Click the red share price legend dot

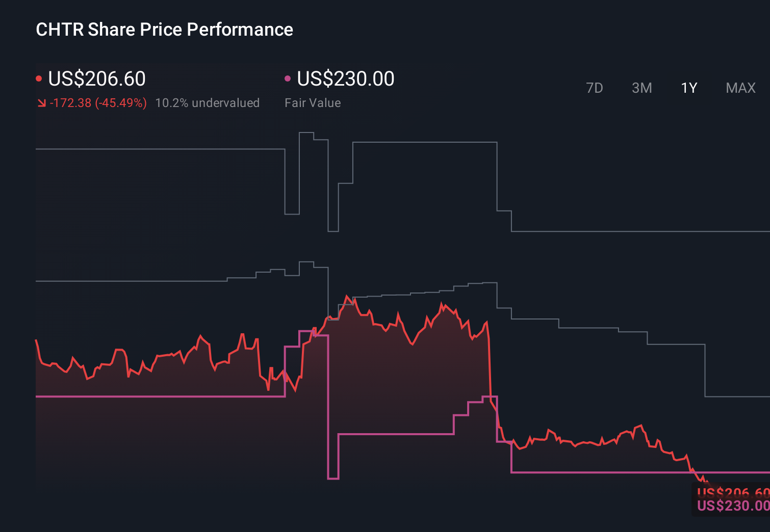(39, 77)
